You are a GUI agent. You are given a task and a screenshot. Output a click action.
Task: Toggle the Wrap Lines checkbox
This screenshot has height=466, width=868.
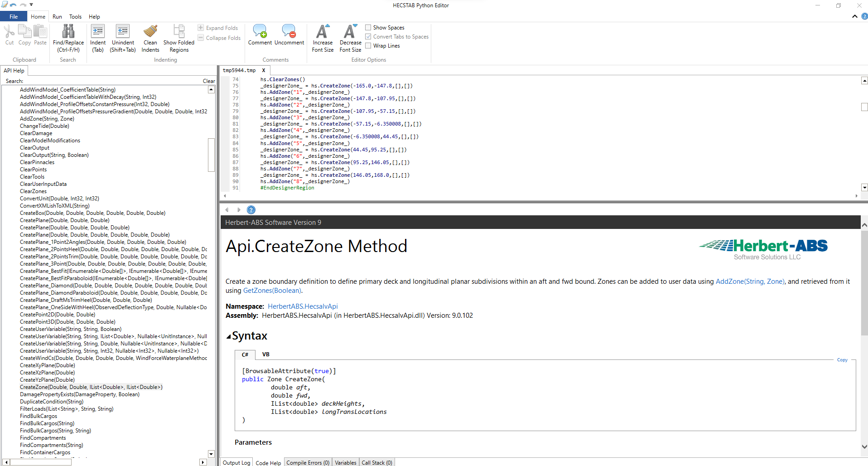point(368,46)
